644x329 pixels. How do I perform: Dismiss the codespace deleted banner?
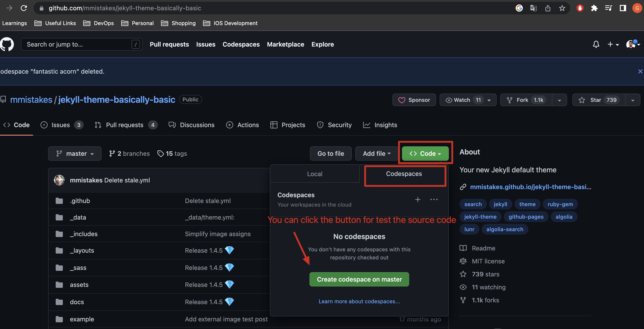(640, 71)
